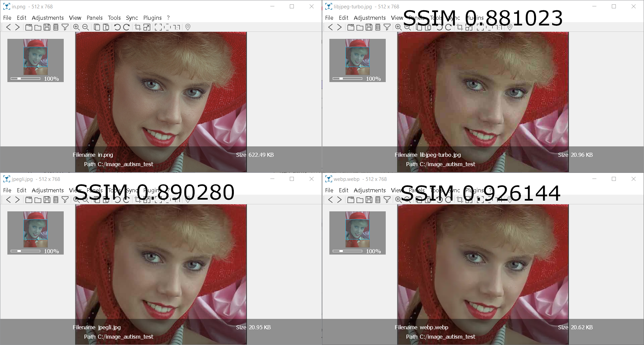Click the "20.96 KB" size value
This screenshot has height=345, width=644.
click(x=582, y=155)
